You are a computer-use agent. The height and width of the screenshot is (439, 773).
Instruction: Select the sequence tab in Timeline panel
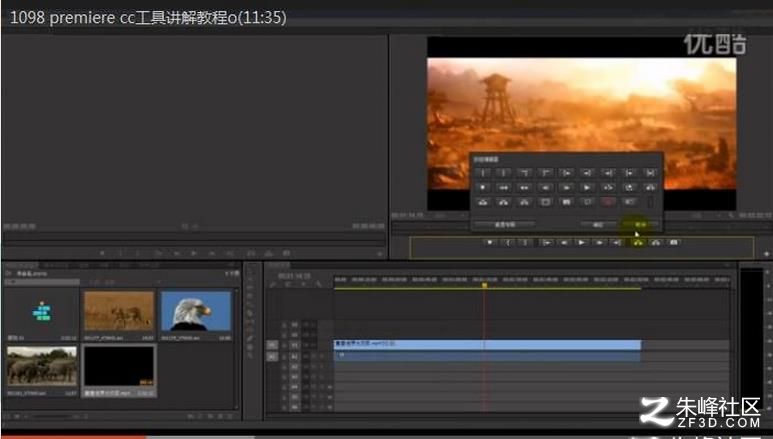(x=280, y=265)
